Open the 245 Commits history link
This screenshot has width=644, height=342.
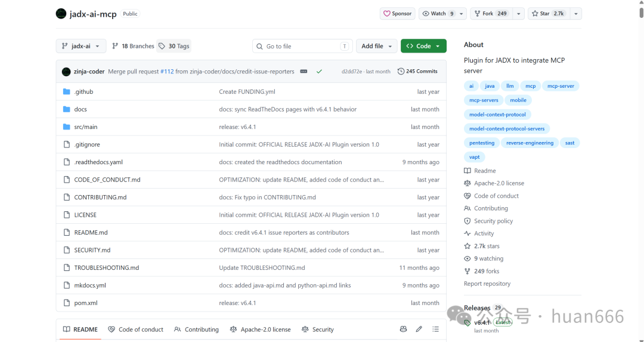(417, 72)
